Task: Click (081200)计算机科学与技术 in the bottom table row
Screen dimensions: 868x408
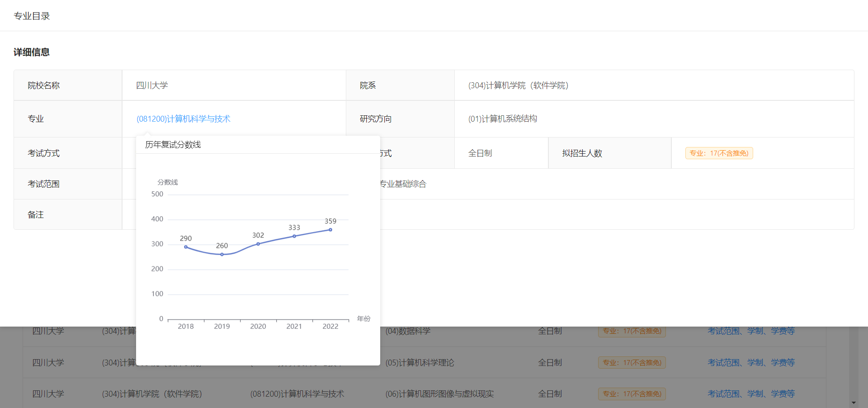Action: 297,394
